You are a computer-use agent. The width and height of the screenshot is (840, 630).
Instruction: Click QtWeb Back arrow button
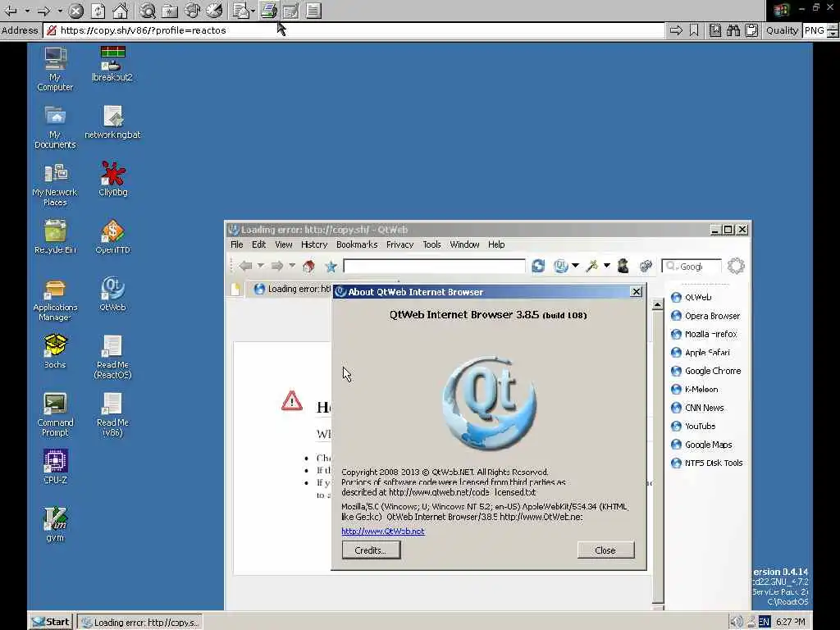[245, 266]
